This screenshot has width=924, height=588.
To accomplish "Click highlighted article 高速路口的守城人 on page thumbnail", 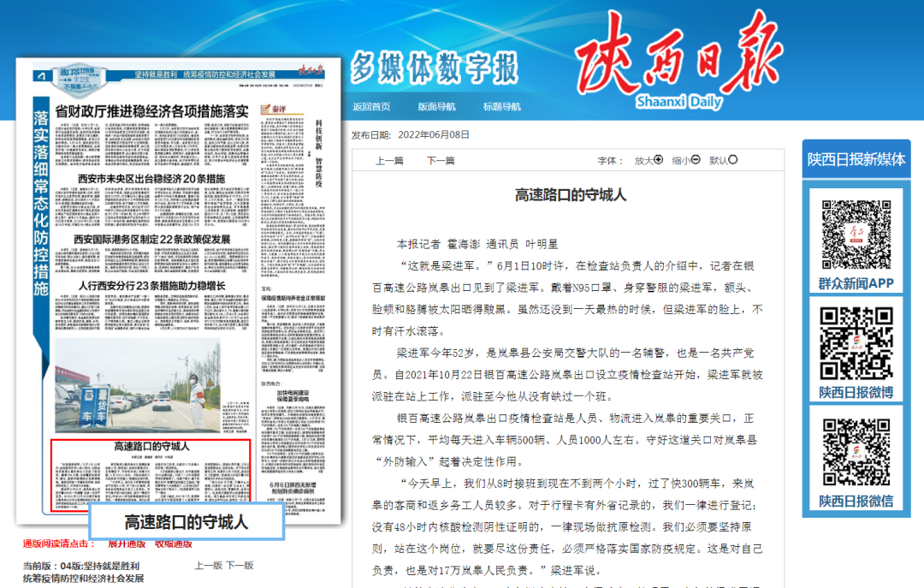I will 151,475.
